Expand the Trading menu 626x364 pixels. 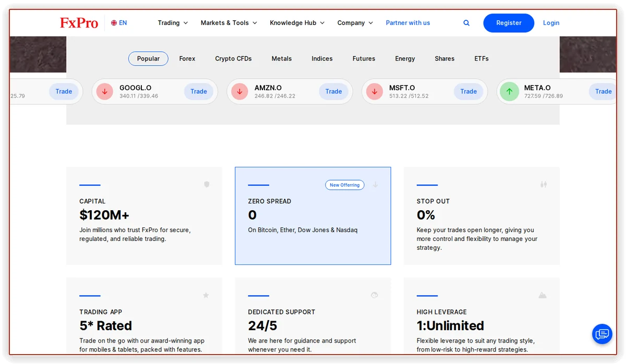pos(173,23)
